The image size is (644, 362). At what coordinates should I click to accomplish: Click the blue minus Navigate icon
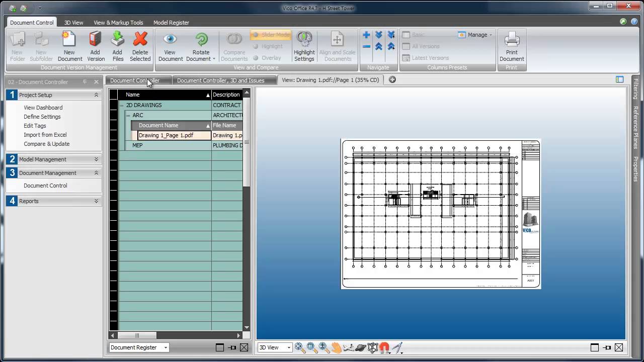click(x=366, y=46)
